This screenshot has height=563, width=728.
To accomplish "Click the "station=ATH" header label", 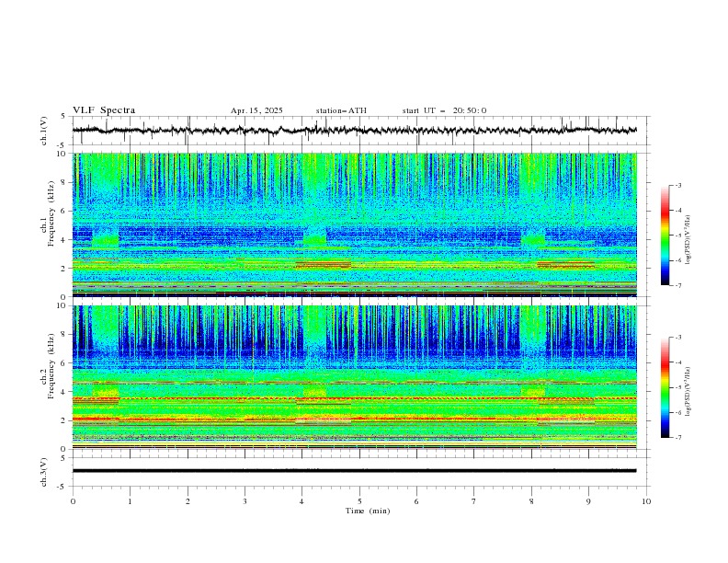I will [341, 110].
